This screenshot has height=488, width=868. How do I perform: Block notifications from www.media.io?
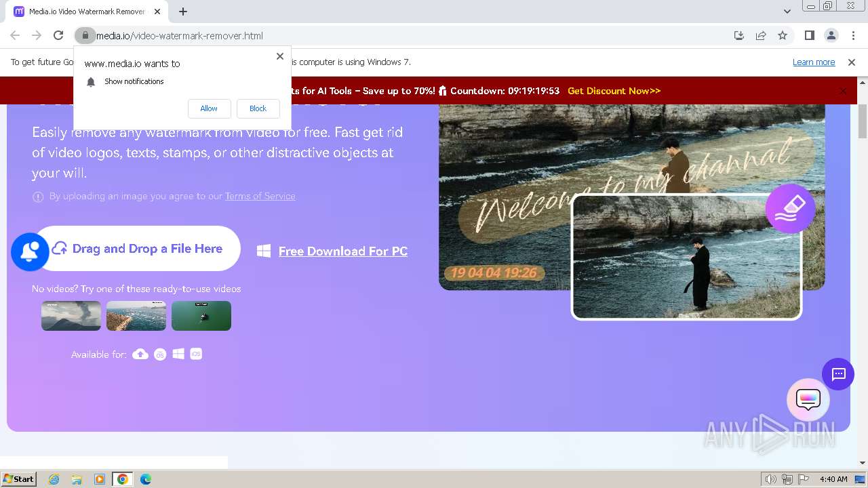[258, 108]
